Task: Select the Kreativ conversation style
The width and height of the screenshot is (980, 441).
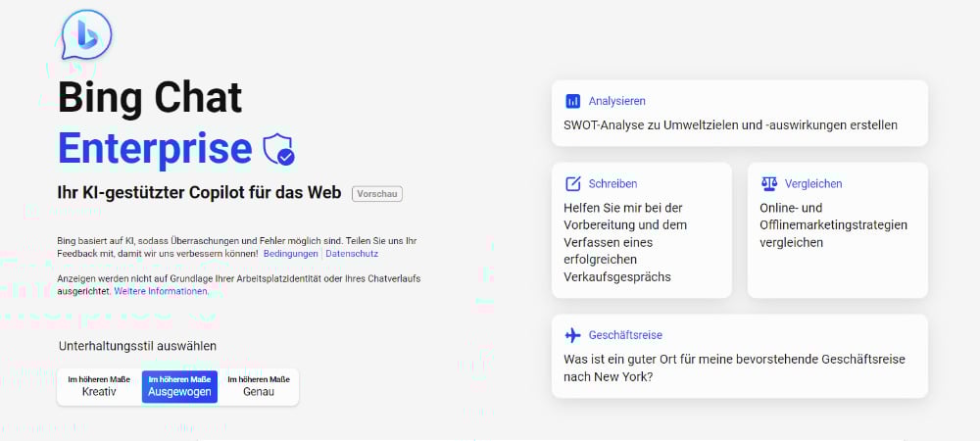Action: pyautogui.click(x=99, y=387)
